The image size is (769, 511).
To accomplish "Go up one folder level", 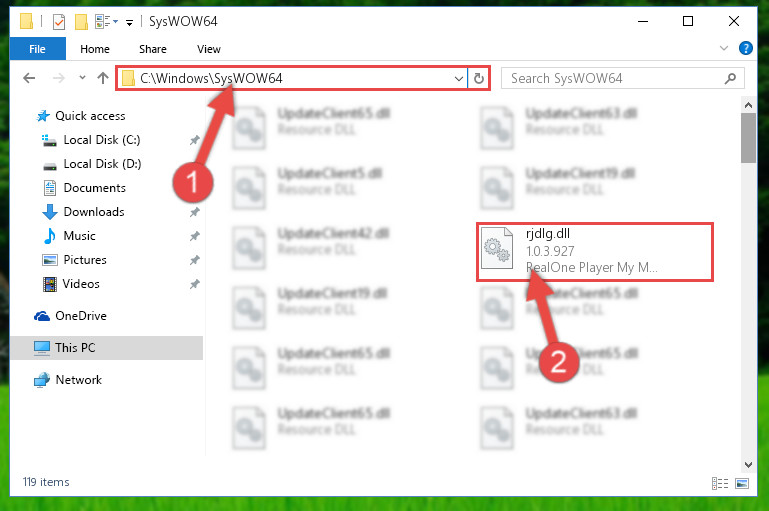I will coord(103,78).
